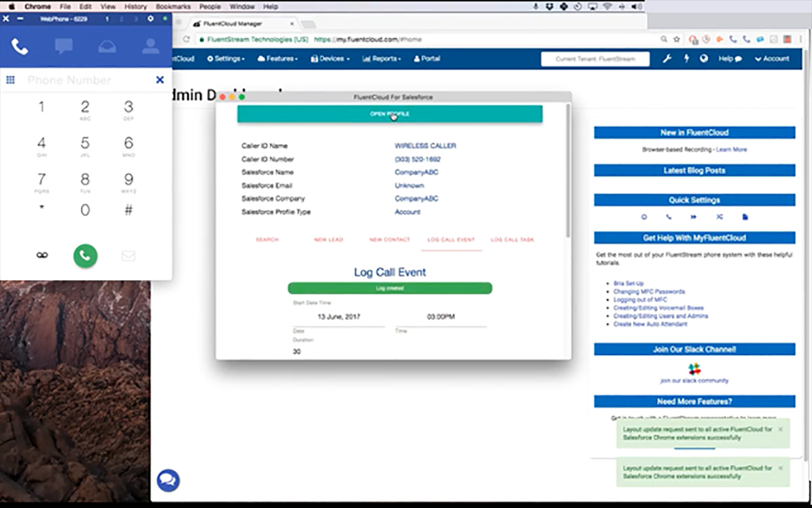Open the Bria Set-Up tutorial link
Image resolution: width=812 pixels, height=508 pixels.
[629, 283]
